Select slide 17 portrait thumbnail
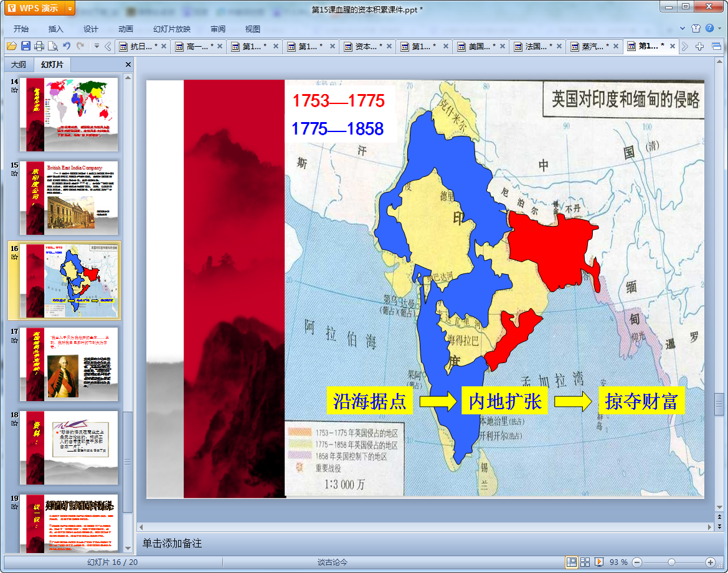 [69, 364]
